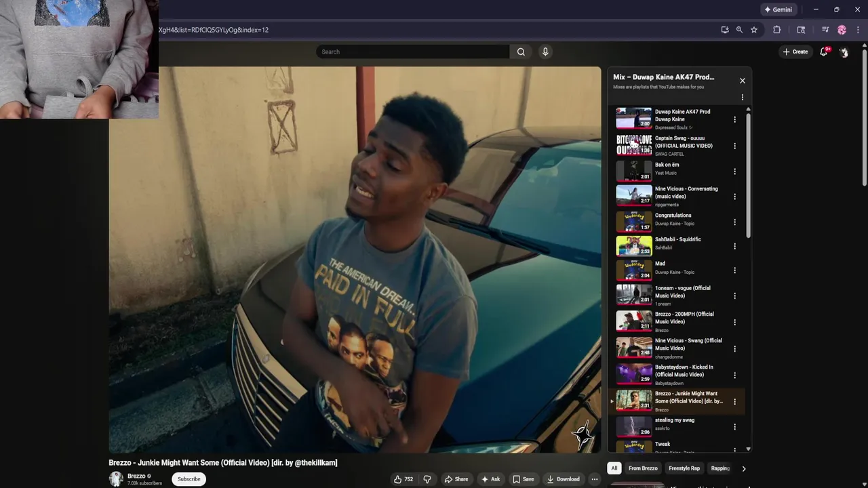Screen dimensions: 868x488
Task: Close the Mix playlist panel
Action: [x=743, y=81]
